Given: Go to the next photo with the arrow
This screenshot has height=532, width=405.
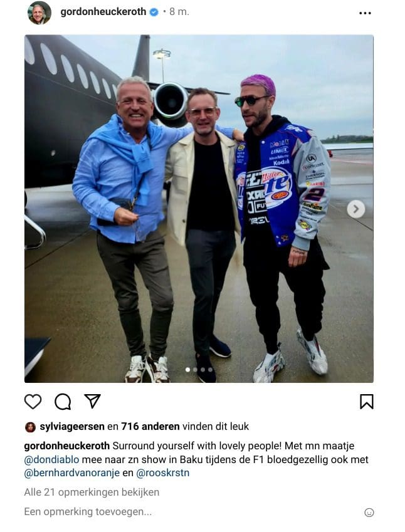Looking at the screenshot, I should 355,209.
